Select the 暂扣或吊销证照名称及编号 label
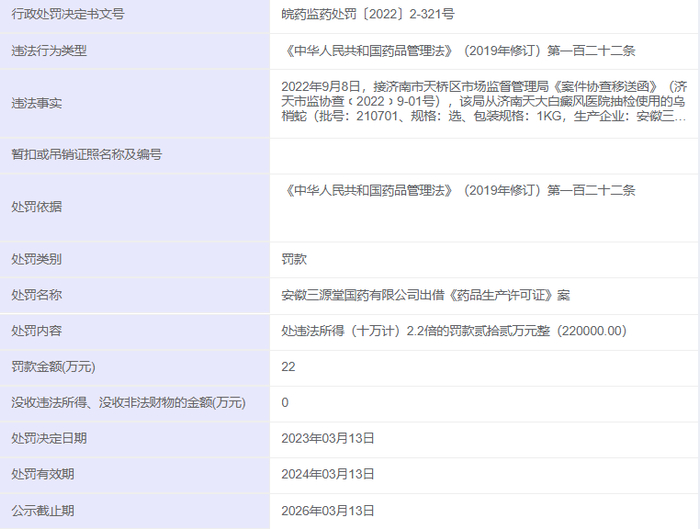The image size is (700, 529). point(87,154)
